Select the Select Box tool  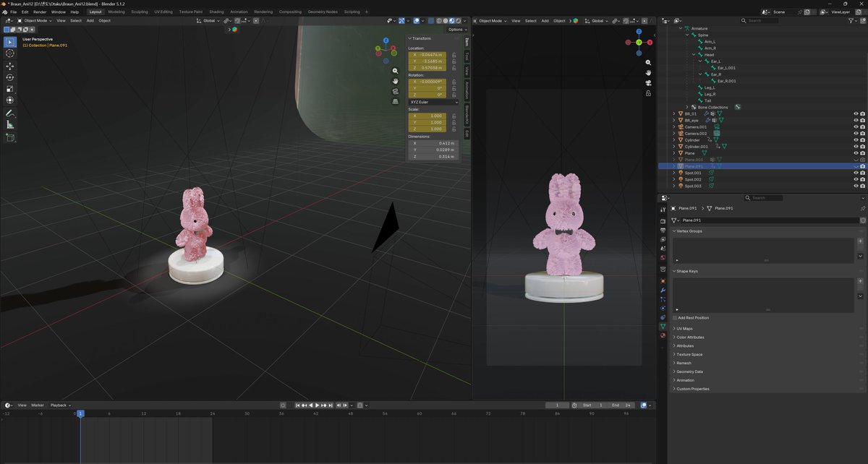pos(10,42)
